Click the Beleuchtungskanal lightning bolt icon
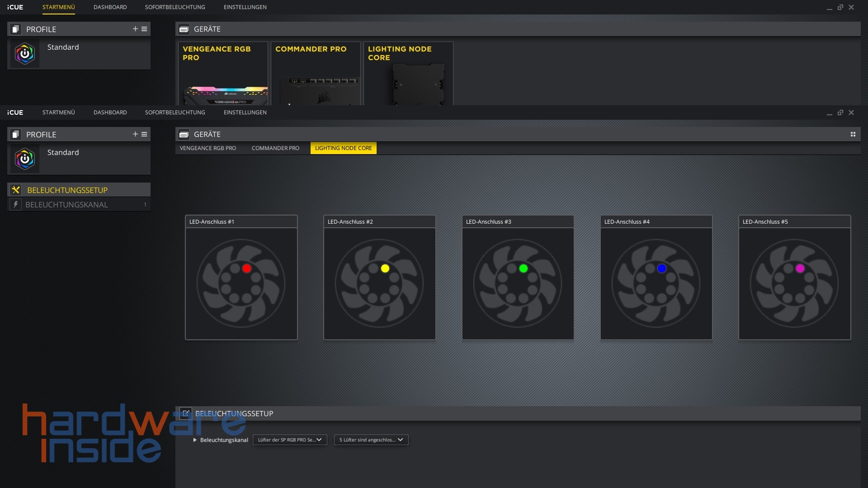 16,205
